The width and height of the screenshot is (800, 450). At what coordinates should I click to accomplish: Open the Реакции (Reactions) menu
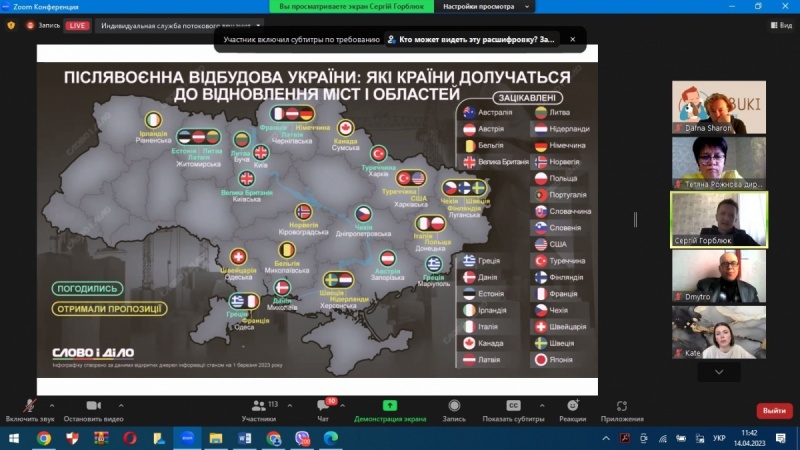pos(572,409)
